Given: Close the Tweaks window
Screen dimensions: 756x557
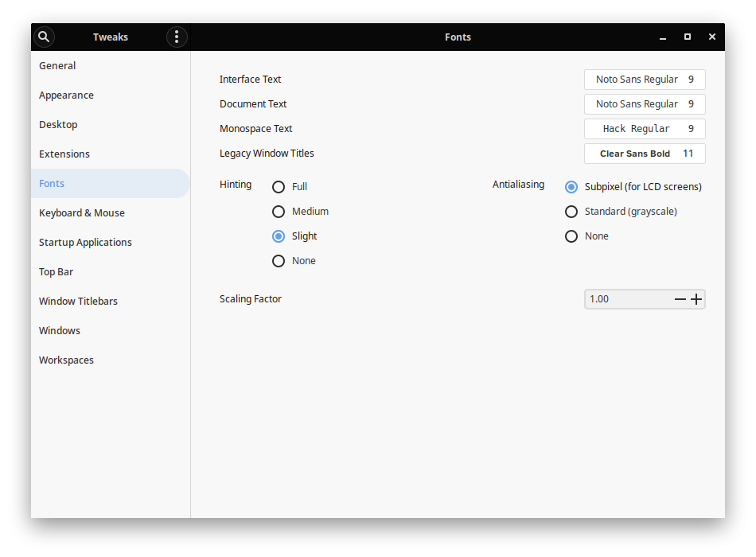Looking at the screenshot, I should (712, 37).
